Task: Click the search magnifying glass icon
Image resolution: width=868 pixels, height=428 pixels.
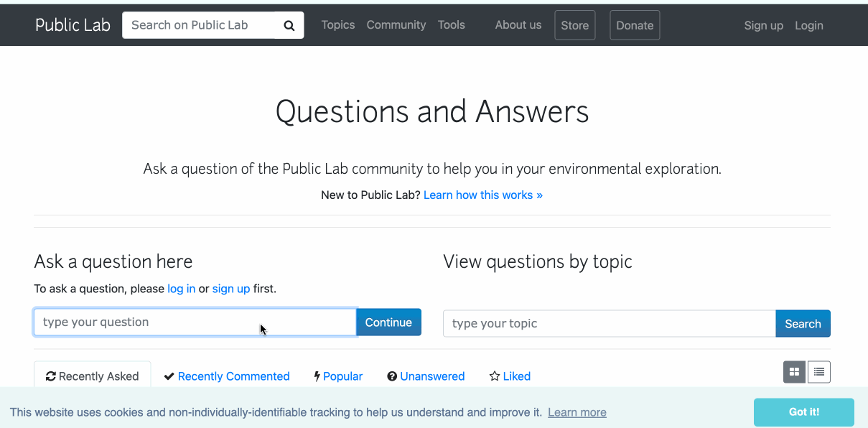Action: coord(289,24)
